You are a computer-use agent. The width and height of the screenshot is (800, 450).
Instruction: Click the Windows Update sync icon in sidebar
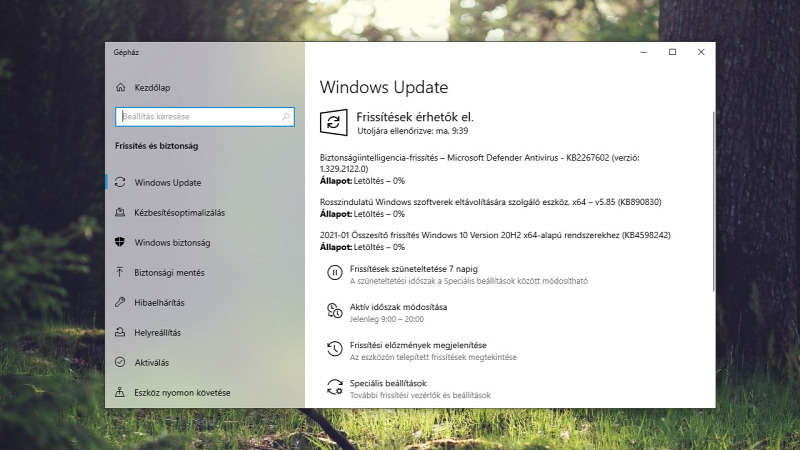pyautogui.click(x=120, y=182)
